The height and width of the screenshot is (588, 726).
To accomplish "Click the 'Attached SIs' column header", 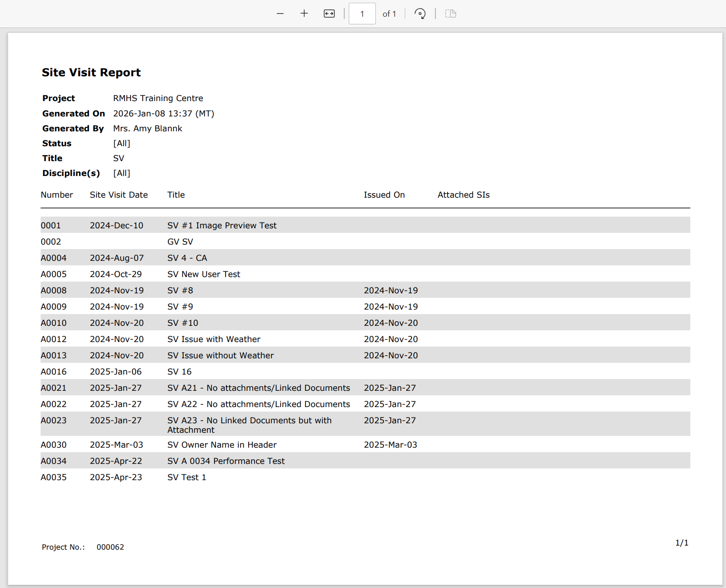I will [463, 195].
